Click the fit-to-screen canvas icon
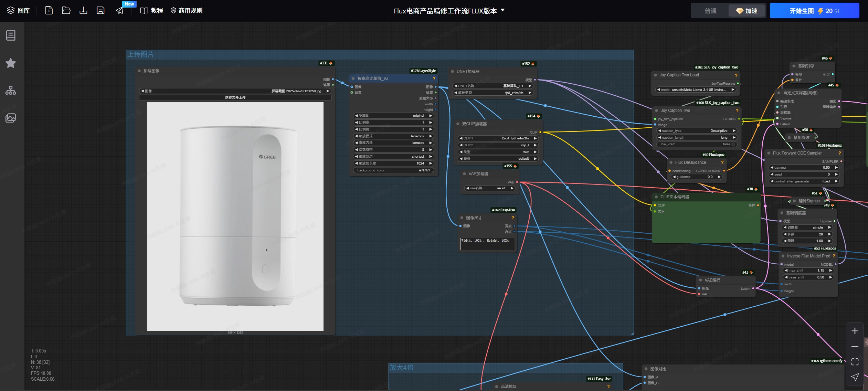Viewport: 868px width, 391px height. [x=855, y=362]
